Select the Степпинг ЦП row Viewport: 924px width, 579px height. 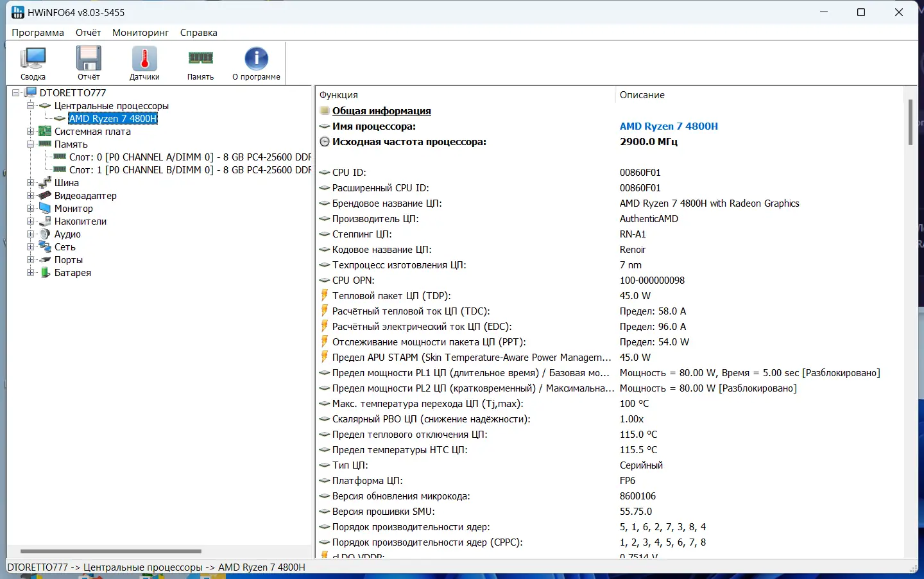click(x=610, y=234)
